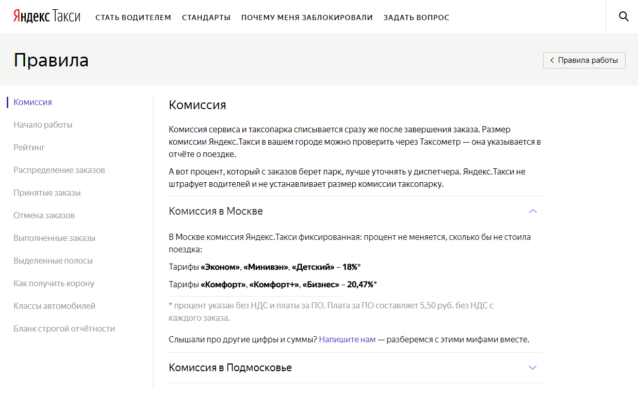Open Распределение заказов sidebar section
Viewport: 638px width, 400px height.
[x=59, y=170]
